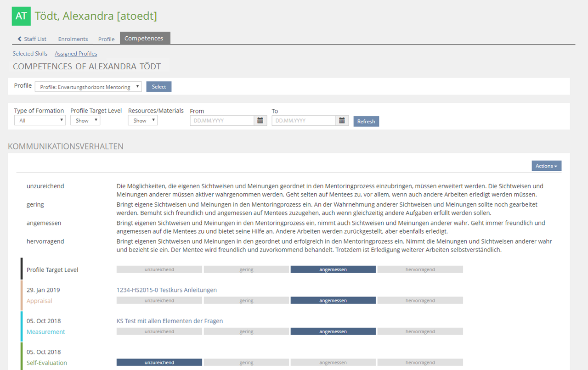Open the Resources/Materials dropdown
This screenshot has width=588, height=370.
tap(143, 121)
